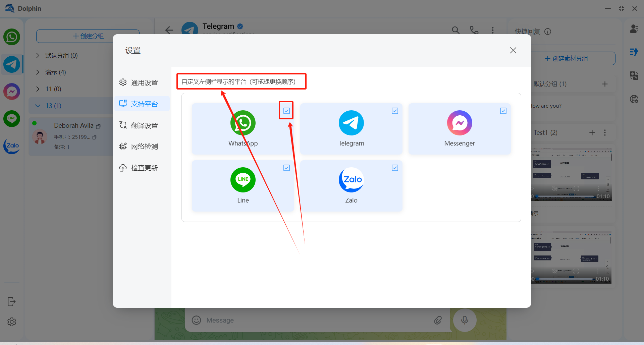The width and height of the screenshot is (644, 345).
Task: Collapse the 13 (1) group
Action: click(38, 106)
